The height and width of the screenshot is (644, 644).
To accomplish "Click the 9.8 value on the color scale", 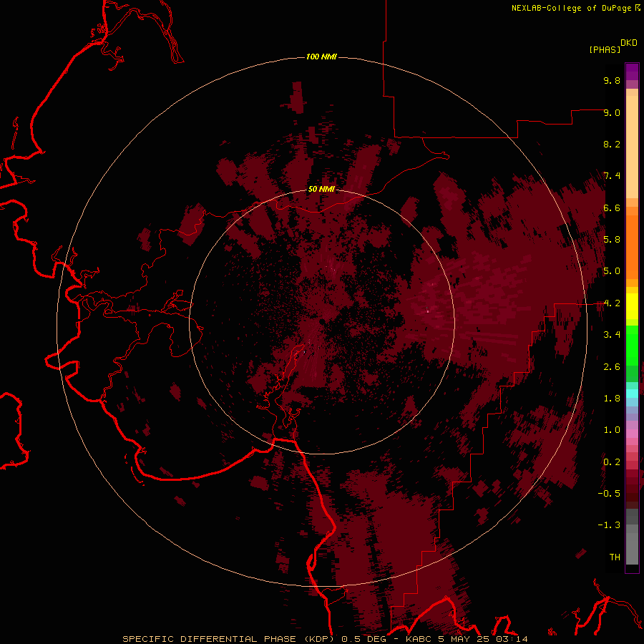I will point(612,80).
